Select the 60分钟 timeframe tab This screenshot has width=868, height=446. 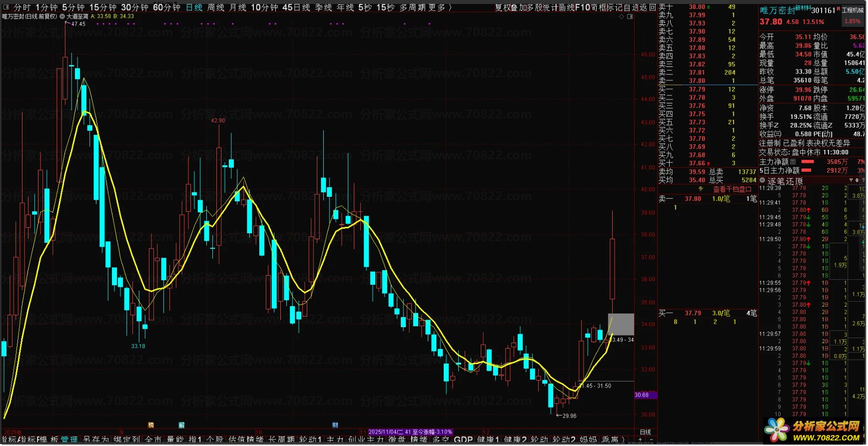pos(166,7)
